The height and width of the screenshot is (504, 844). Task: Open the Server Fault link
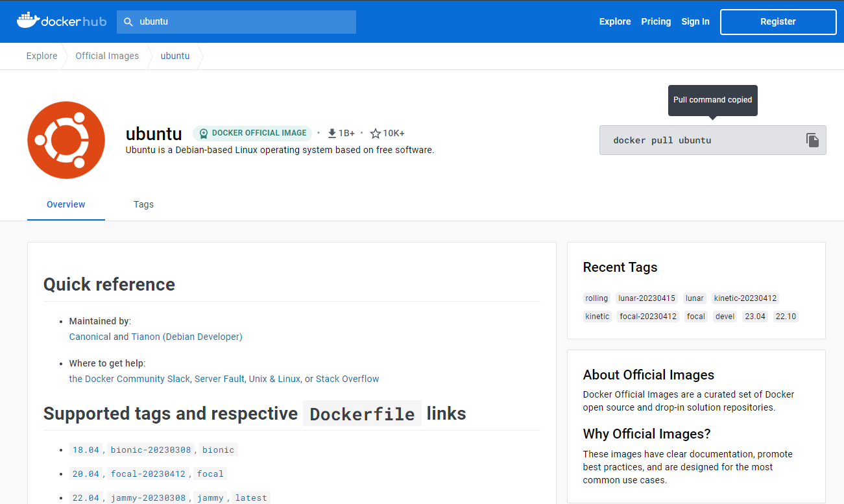(219, 379)
